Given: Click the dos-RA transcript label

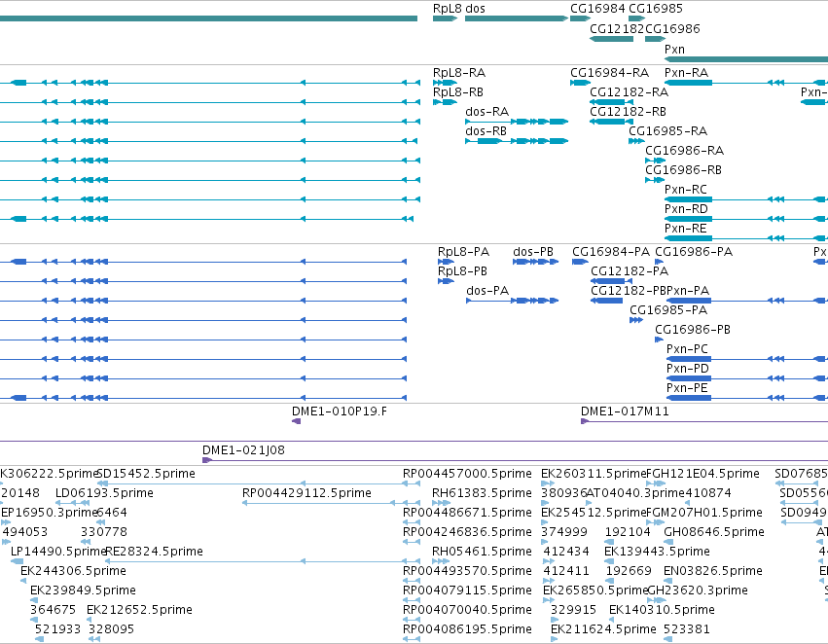Looking at the screenshot, I should click(486, 112).
